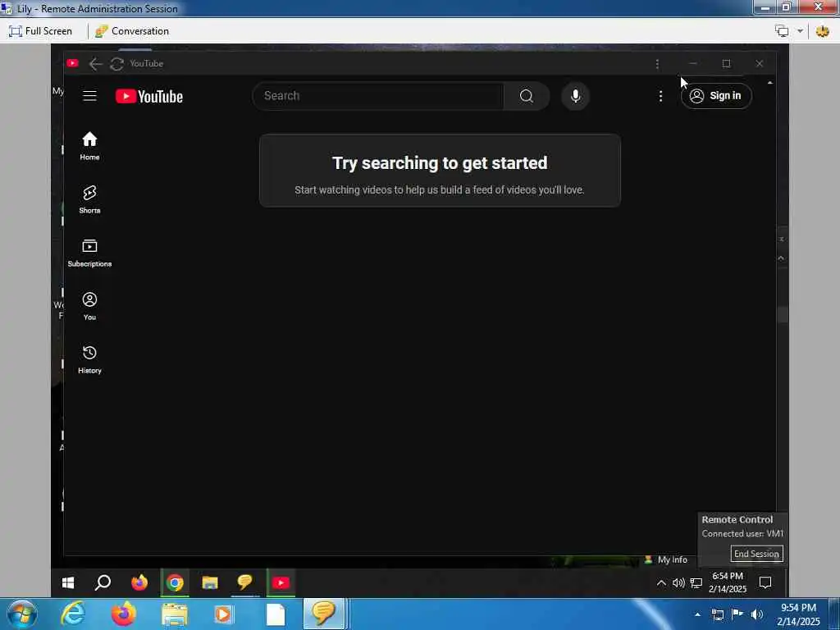Click YouTube app on remote taskbar

[281, 582]
